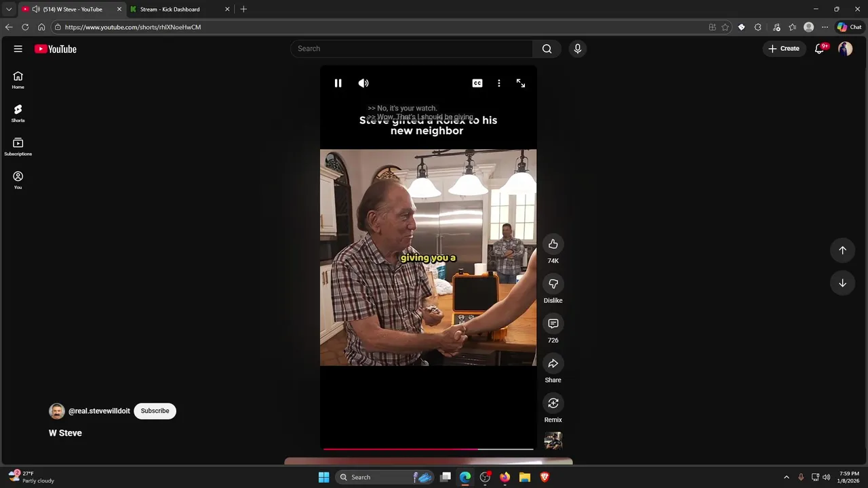Remix this Short
Screen dimensions: 868x488
pyautogui.click(x=553, y=403)
